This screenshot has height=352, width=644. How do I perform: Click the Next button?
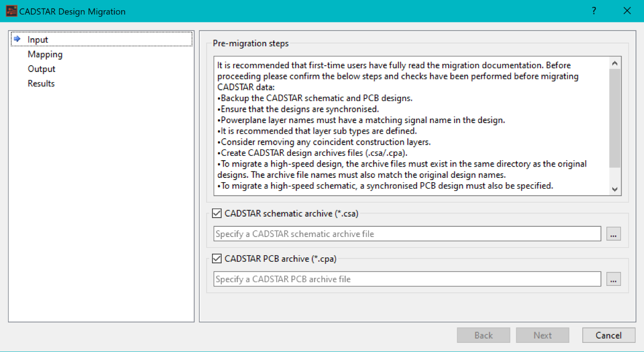pyautogui.click(x=543, y=335)
